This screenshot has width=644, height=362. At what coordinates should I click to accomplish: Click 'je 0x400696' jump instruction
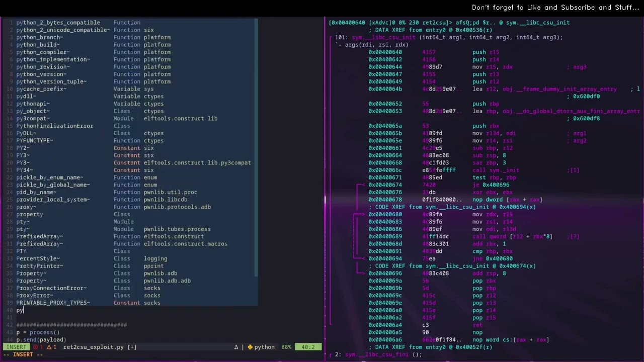pos(492,185)
